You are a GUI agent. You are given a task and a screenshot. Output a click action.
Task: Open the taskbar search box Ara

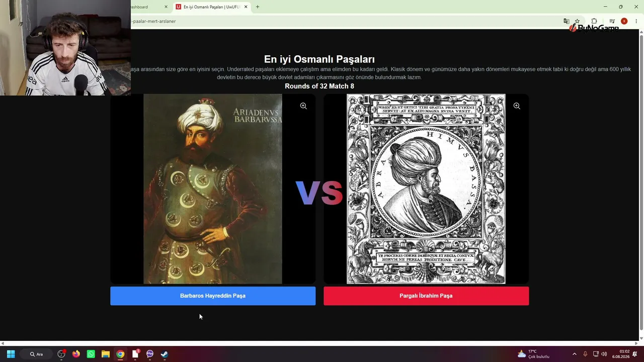36,354
